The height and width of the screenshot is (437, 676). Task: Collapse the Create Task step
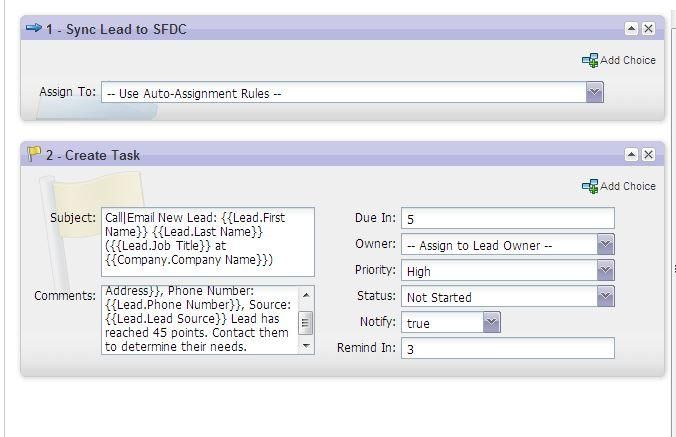tap(631, 155)
